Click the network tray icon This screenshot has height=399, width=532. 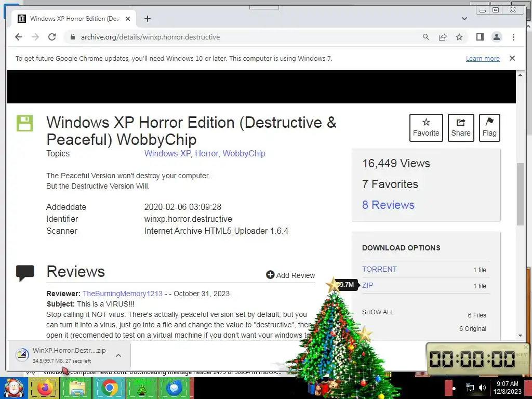point(470,388)
